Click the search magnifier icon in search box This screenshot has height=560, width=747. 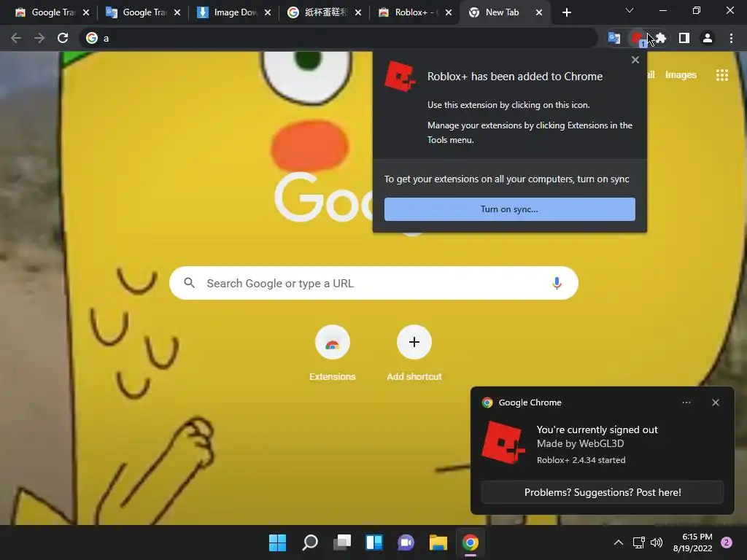[189, 283]
